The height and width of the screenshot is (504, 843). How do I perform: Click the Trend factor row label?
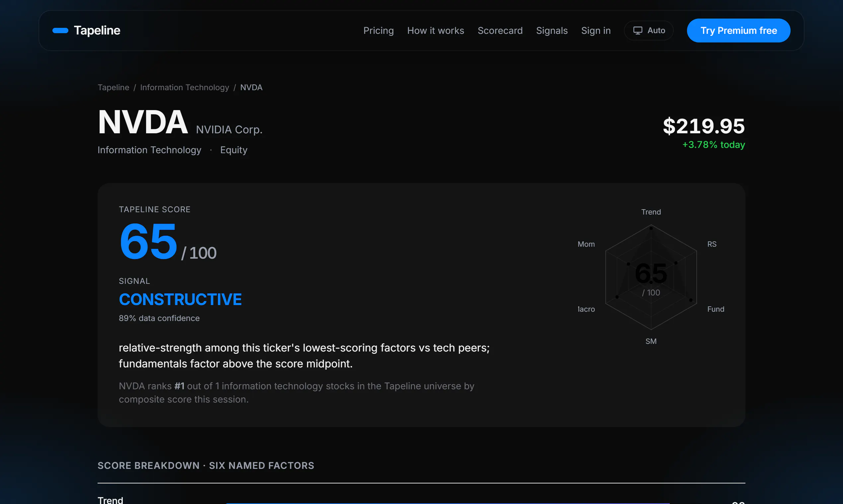click(110, 500)
